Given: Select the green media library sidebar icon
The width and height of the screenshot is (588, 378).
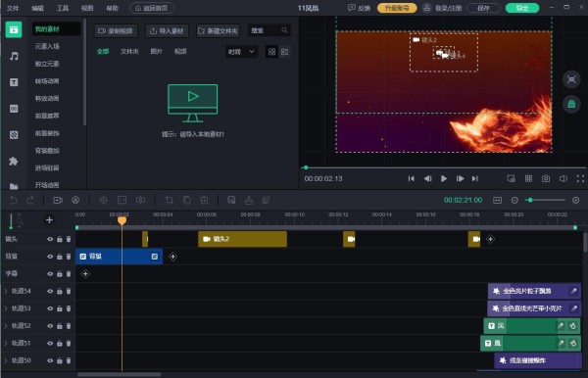Looking at the screenshot, I should pyautogui.click(x=14, y=29).
